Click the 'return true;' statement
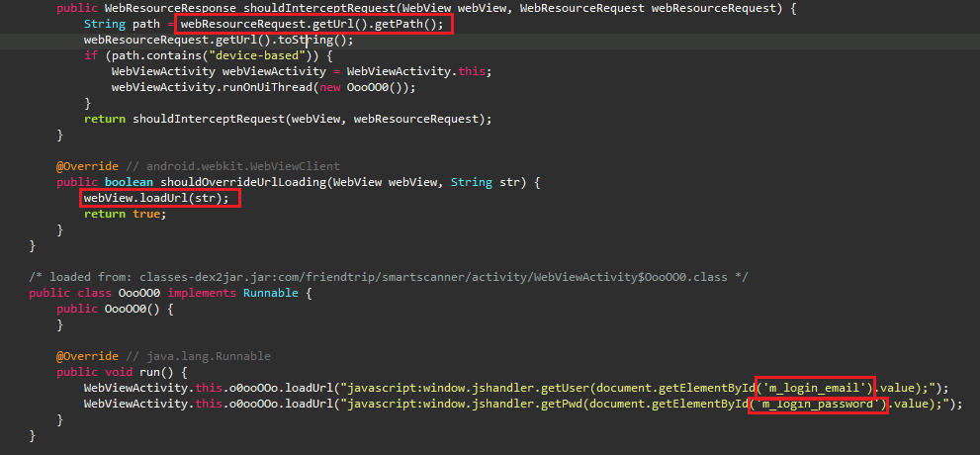Screen dimensions: 980x455 126,215
